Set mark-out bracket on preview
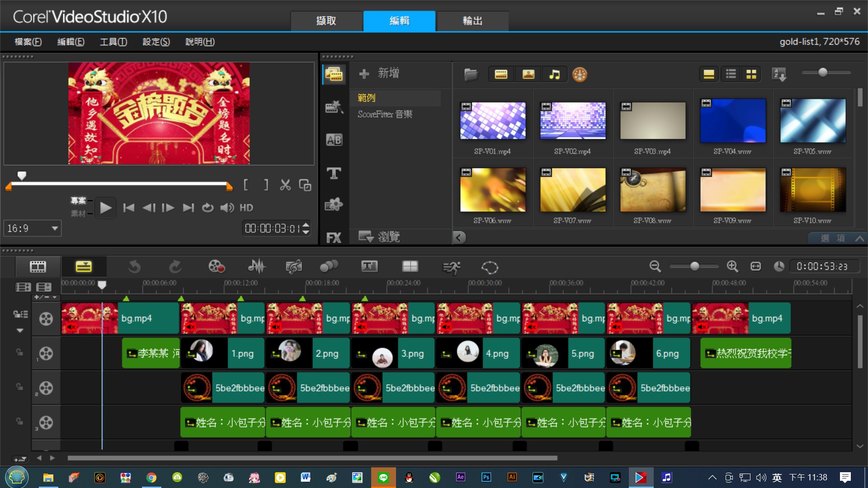The image size is (868, 488). pyautogui.click(x=266, y=185)
